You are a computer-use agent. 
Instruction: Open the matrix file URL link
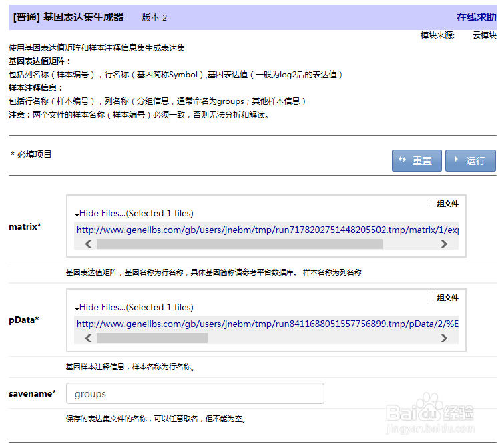[268, 230]
